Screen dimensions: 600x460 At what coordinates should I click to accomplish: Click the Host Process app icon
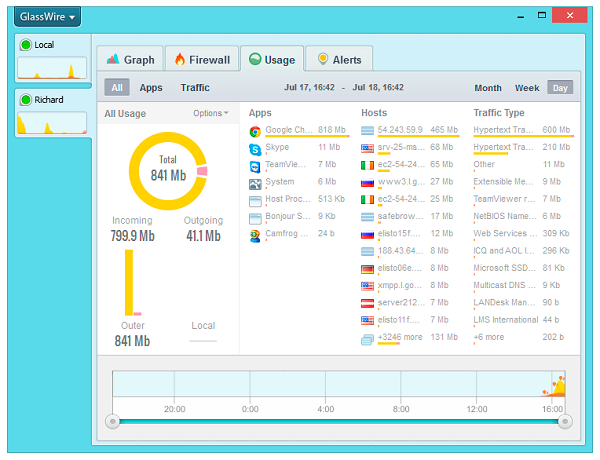click(255, 199)
